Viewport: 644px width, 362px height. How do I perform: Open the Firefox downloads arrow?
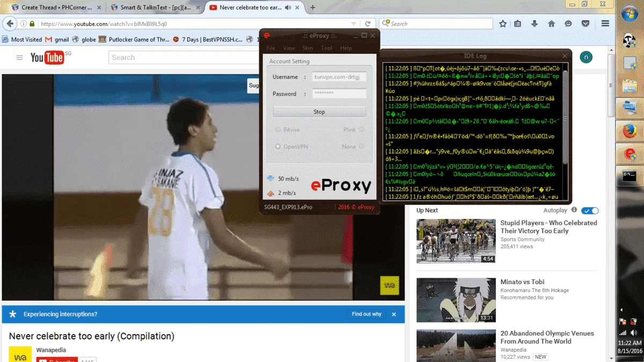tap(535, 24)
